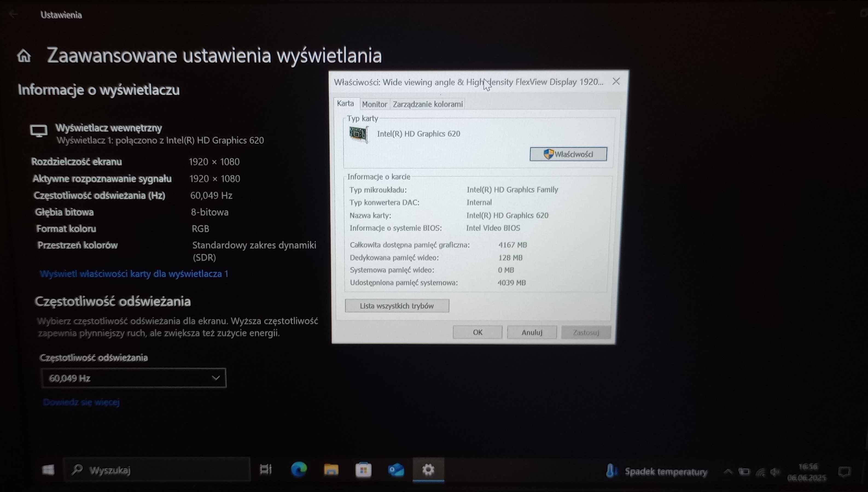Image resolution: width=868 pixels, height=492 pixels.
Task: Click the 4039 MB shared system memory value
Action: (x=511, y=283)
